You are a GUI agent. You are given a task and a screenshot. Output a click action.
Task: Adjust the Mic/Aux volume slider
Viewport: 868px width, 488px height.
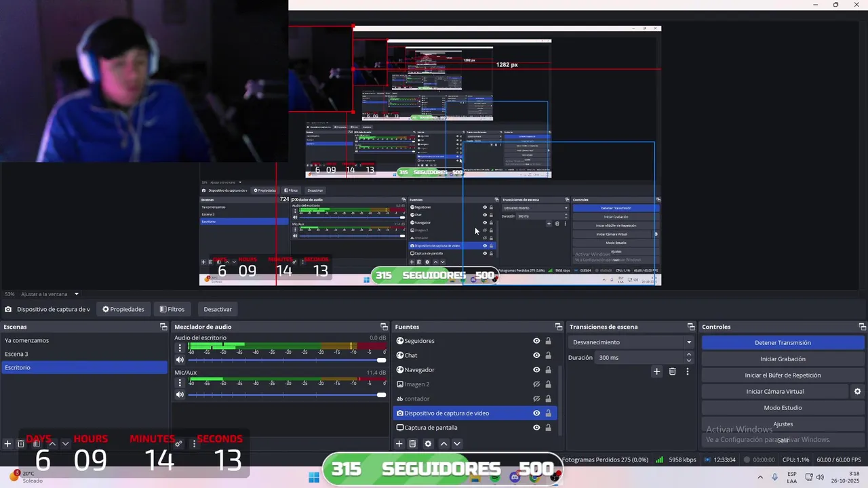pos(287,394)
